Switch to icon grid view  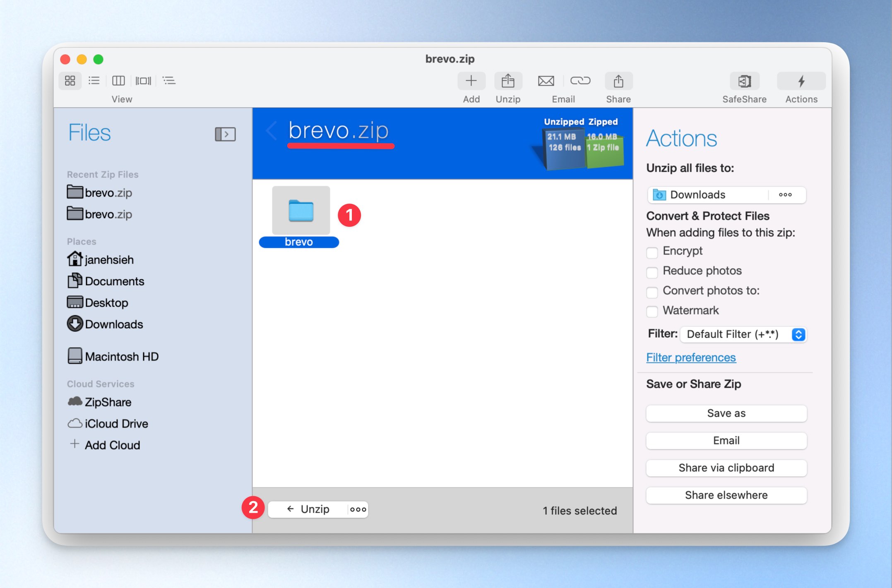click(x=70, y=81)
